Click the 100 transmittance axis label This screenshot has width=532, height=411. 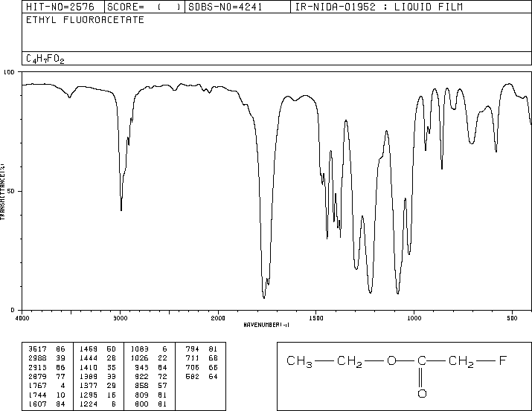tap(9, 72)
